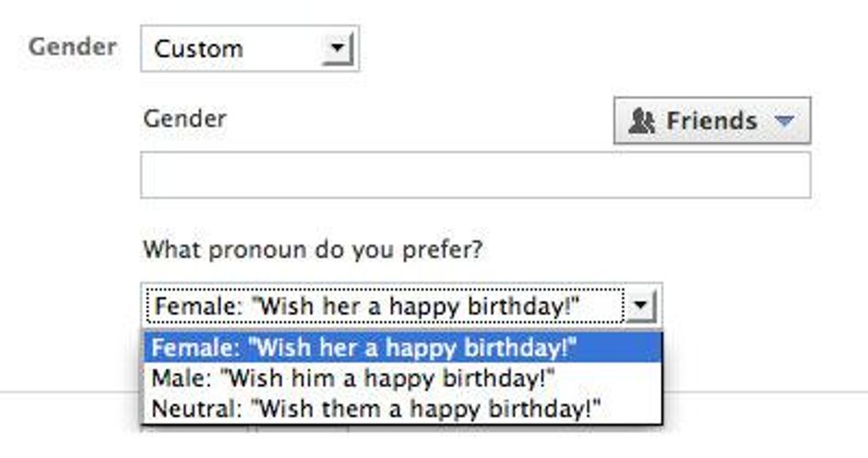
Task: Click the custom gender text field
Action: 475,175
